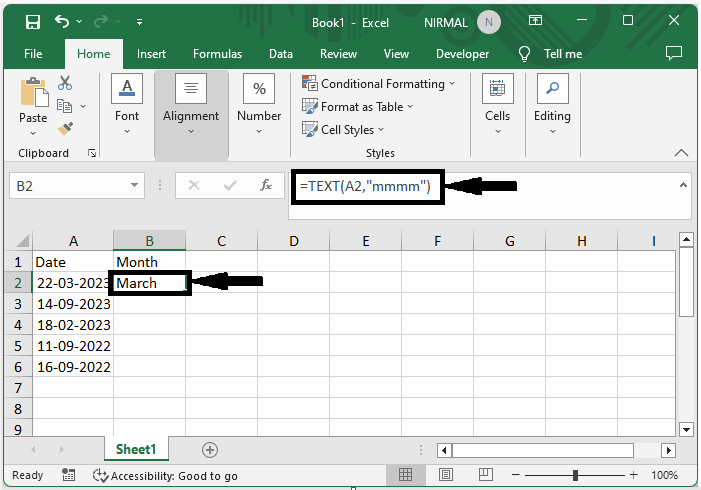Click the Redo arrow icon

click(x=101, y=21)
